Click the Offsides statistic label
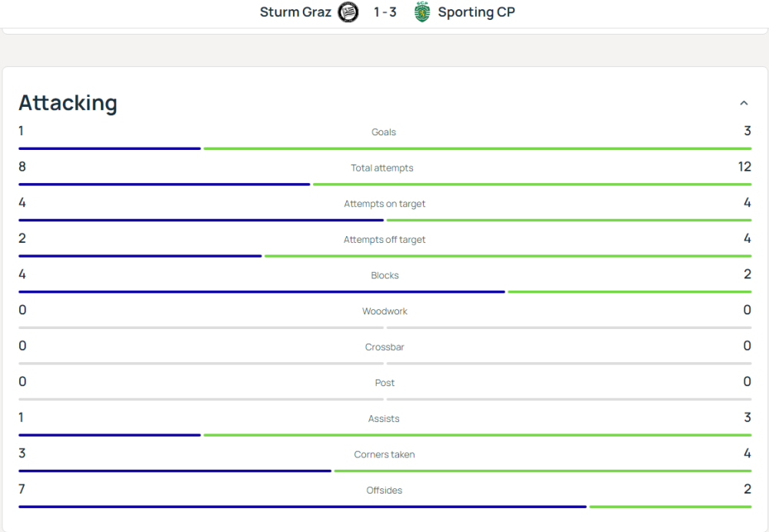Screen dimensions: 769x532 [384, 490]
